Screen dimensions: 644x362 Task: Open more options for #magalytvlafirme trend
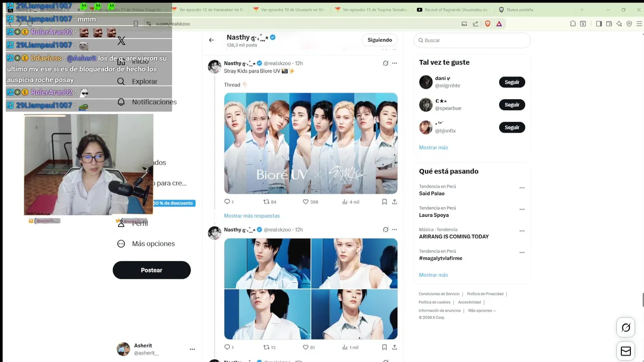pos(522,253)
